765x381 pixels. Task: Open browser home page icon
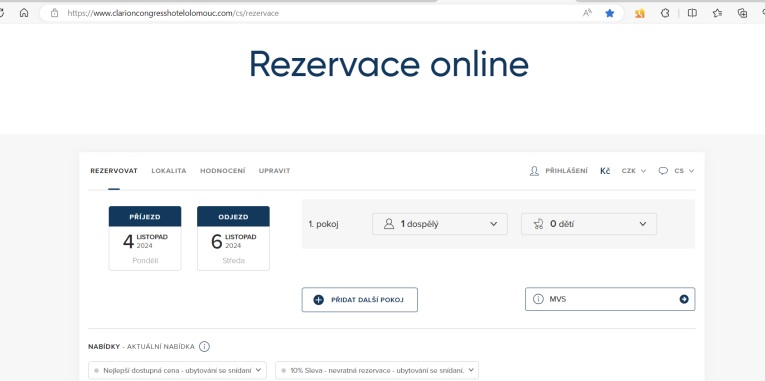(24, 13)
